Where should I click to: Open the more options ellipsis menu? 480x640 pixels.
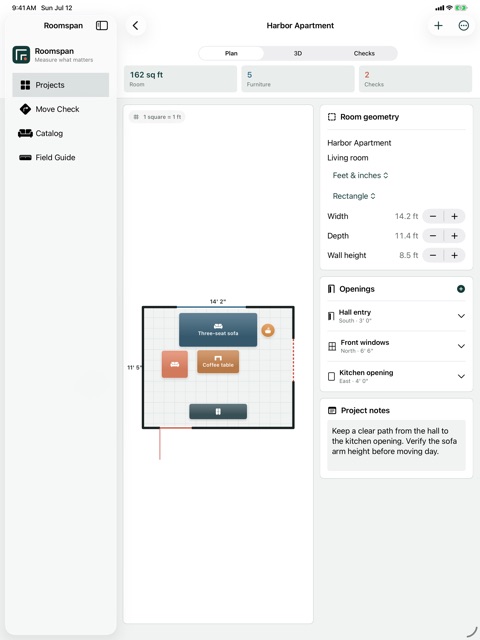[464, 26]
